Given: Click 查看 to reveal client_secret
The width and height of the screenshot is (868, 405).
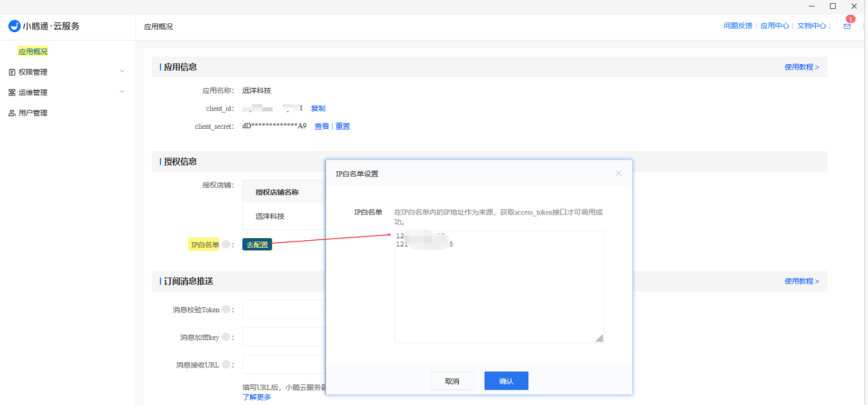Looking at the screenshot, I should click(x=322, y=126).
